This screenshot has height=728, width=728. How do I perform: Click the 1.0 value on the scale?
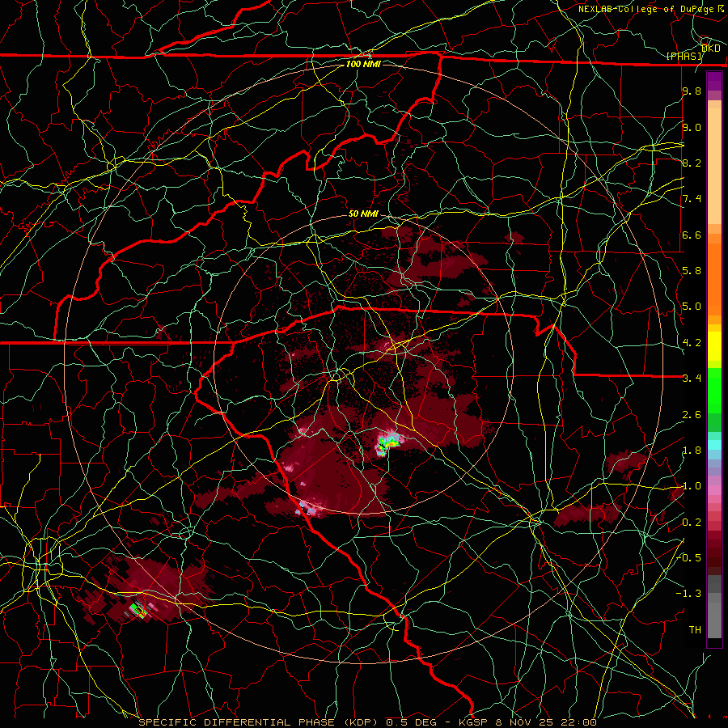click(x=692, y=486)
